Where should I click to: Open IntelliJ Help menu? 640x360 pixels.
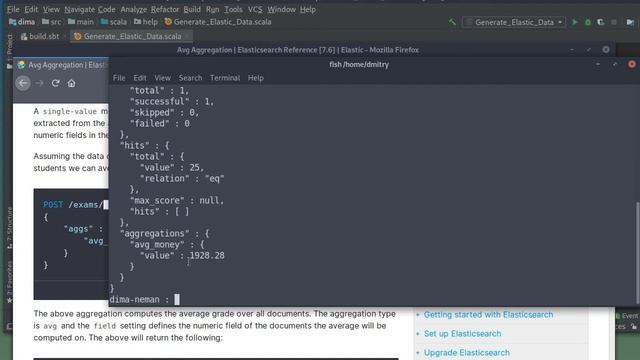308,9
